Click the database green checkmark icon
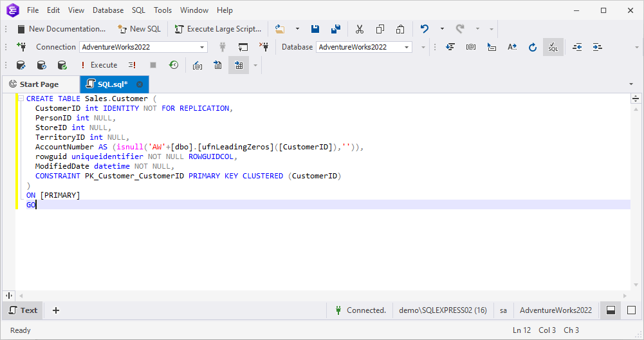 pyautogui.click(x=62, y=65)
